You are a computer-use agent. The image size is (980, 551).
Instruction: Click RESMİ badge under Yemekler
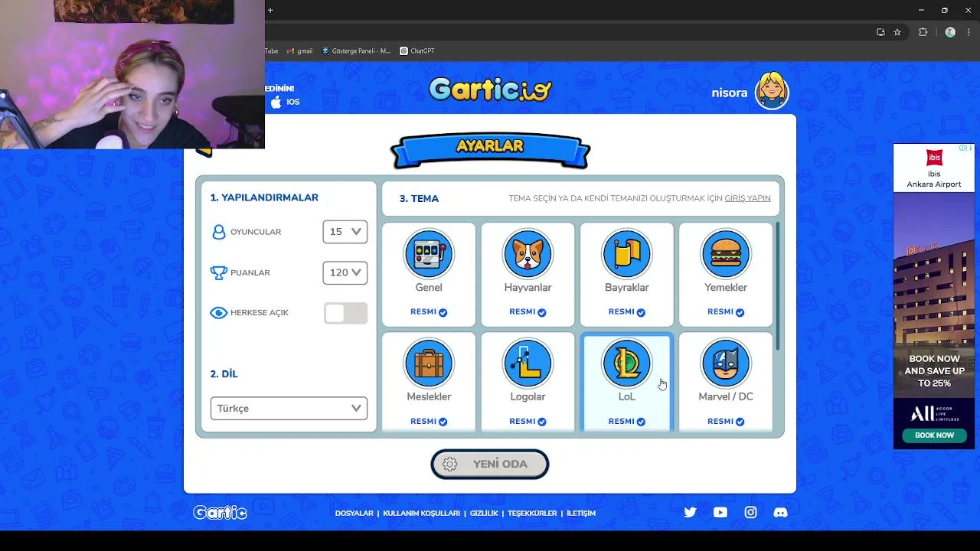[726, 312]
